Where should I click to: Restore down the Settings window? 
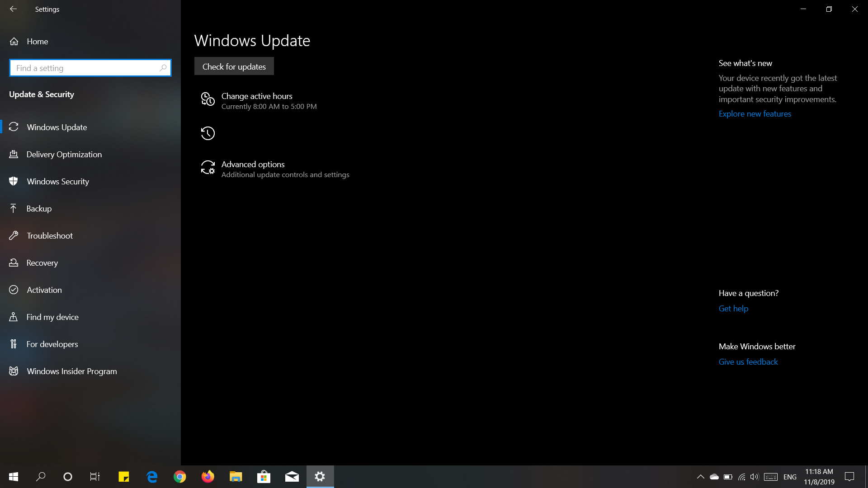[829, 9]
